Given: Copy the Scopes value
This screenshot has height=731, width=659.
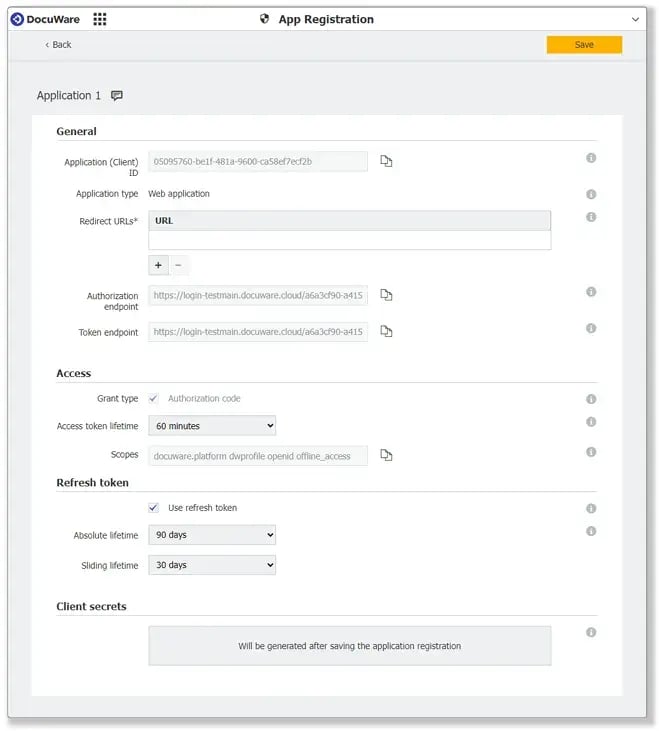Looking at the screenshot, I should pyautogui.click(x=386, y=455).
